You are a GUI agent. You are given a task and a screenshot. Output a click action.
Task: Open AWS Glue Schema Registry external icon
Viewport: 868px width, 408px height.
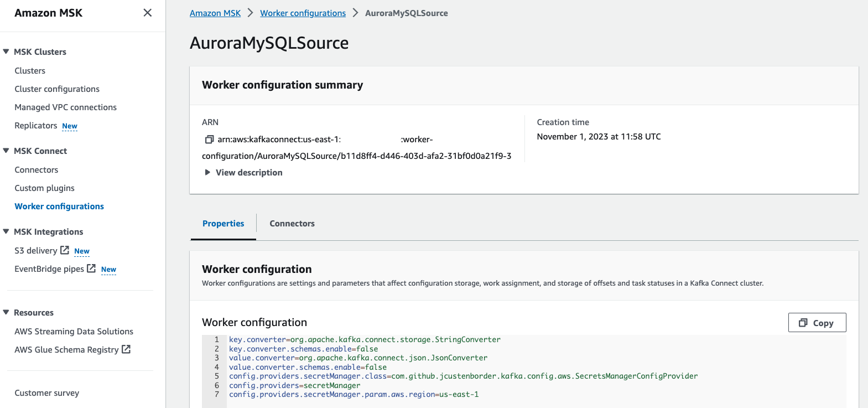coord(126,349)
